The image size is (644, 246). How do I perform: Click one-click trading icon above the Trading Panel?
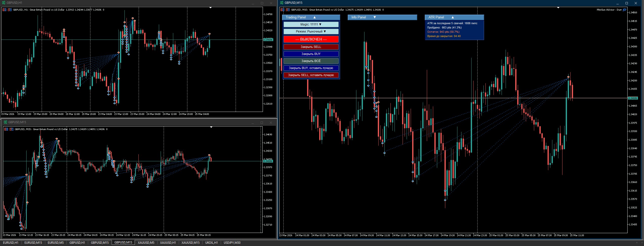[282, 10]
